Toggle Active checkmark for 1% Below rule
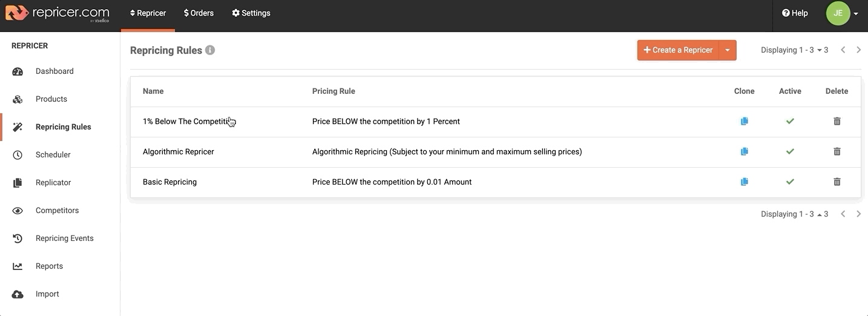868x316 pixels. coord(790,121)
